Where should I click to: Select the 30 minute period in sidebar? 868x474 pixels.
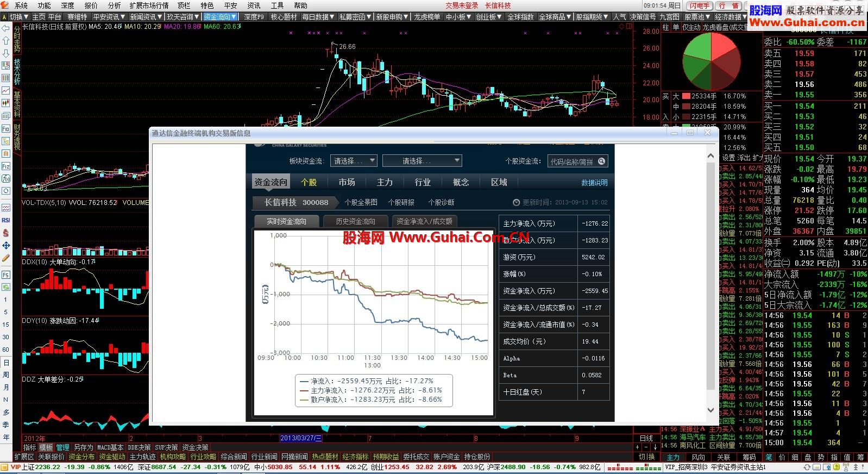(6, 337)
